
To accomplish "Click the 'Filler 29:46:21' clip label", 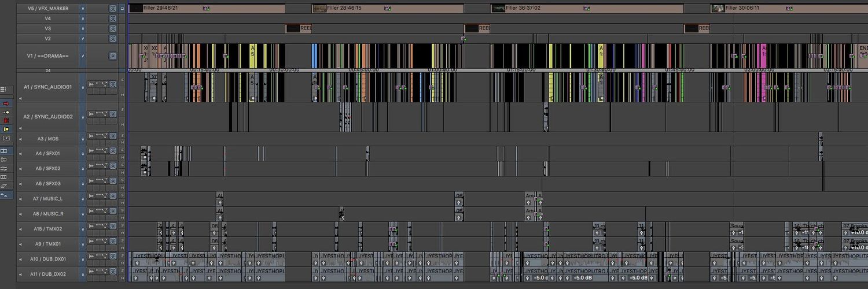I will [160, 8].
